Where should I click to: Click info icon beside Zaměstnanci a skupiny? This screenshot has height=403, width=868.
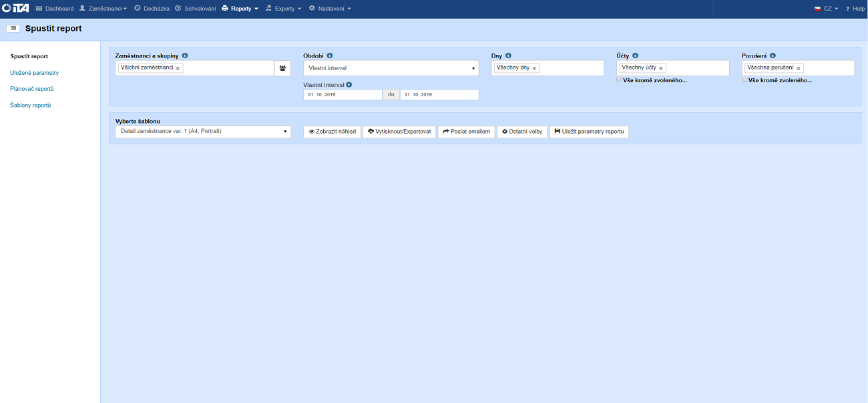point(185,56)
